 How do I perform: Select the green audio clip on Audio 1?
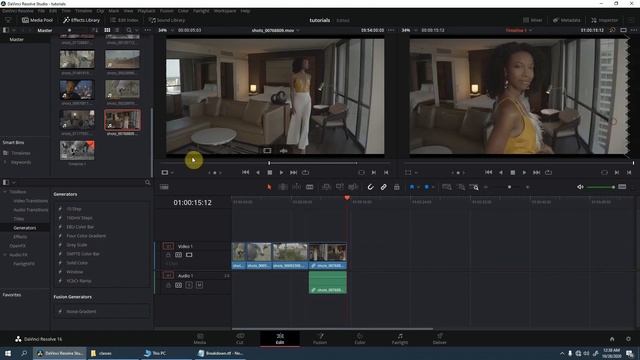pyautogui.click(x=328, y=282)
